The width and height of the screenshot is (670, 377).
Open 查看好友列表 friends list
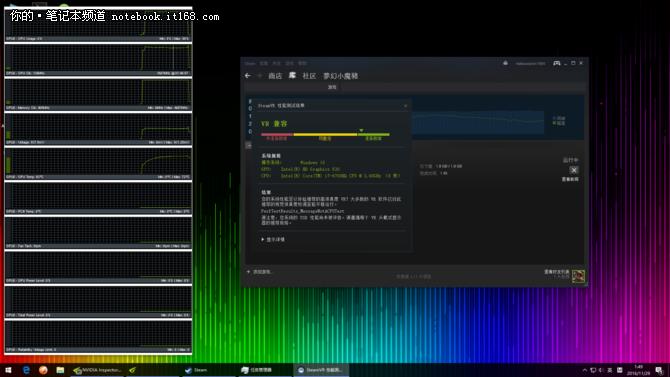(x=557, y=272)
